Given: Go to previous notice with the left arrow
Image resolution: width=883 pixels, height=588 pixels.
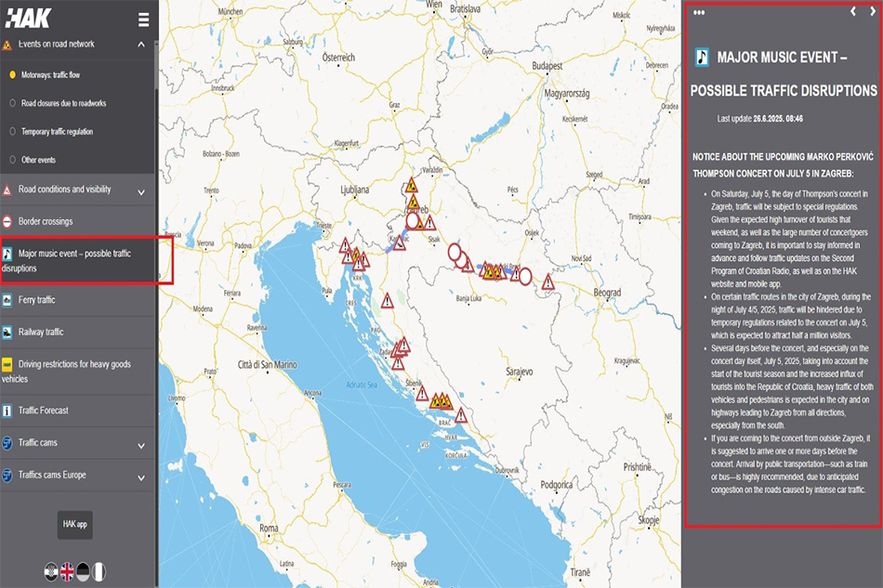Looking at the screenshot, I should coord(853,11).
